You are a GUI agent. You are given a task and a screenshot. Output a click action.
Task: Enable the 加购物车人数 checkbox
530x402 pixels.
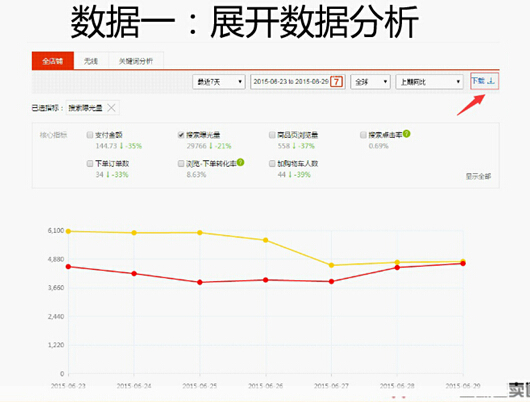point(272,164)
